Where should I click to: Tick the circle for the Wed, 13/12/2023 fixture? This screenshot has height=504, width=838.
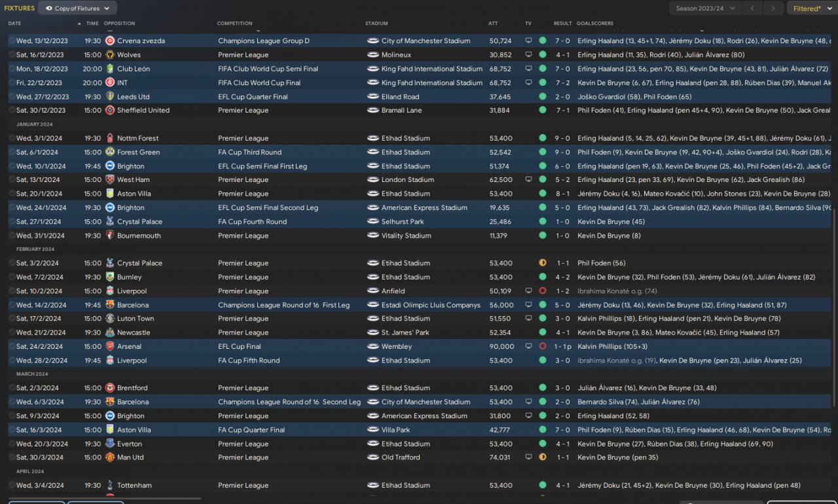point(11,41)
